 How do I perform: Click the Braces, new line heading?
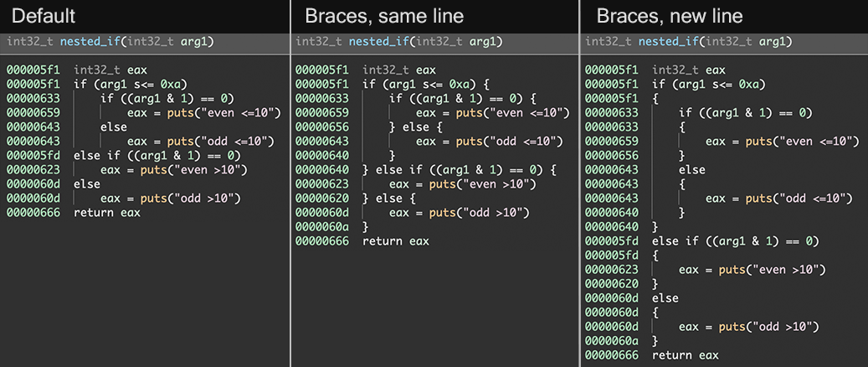670,16
